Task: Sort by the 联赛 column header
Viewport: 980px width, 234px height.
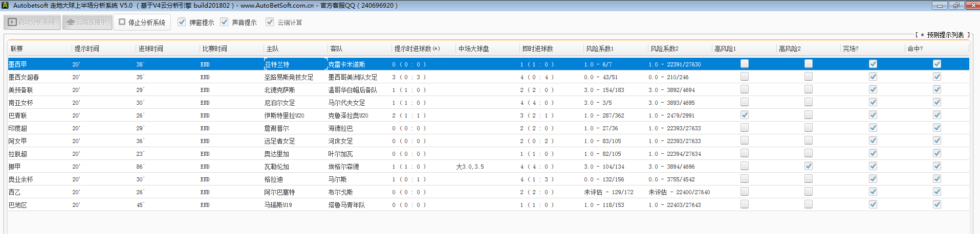Action: (17, 49)
